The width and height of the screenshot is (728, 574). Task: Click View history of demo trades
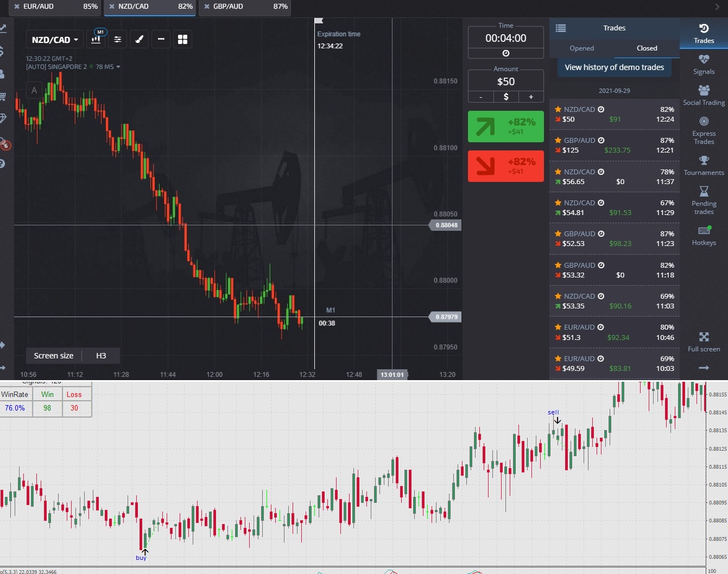(614, 67)
